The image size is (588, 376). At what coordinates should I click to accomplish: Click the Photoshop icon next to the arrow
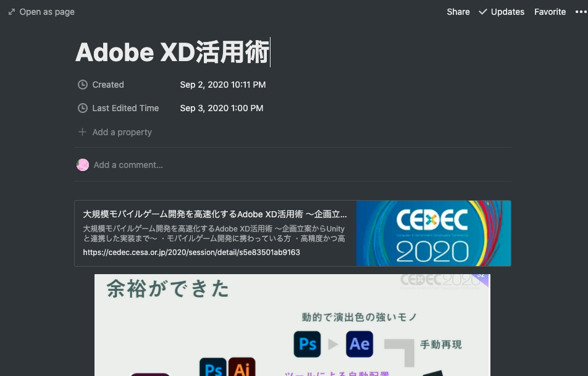(x=307, y=344)
